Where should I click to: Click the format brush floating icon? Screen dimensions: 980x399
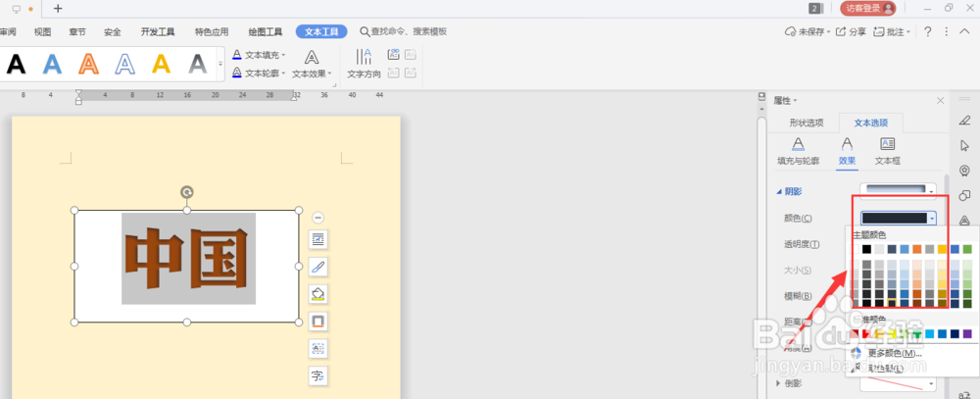(318, 267)
